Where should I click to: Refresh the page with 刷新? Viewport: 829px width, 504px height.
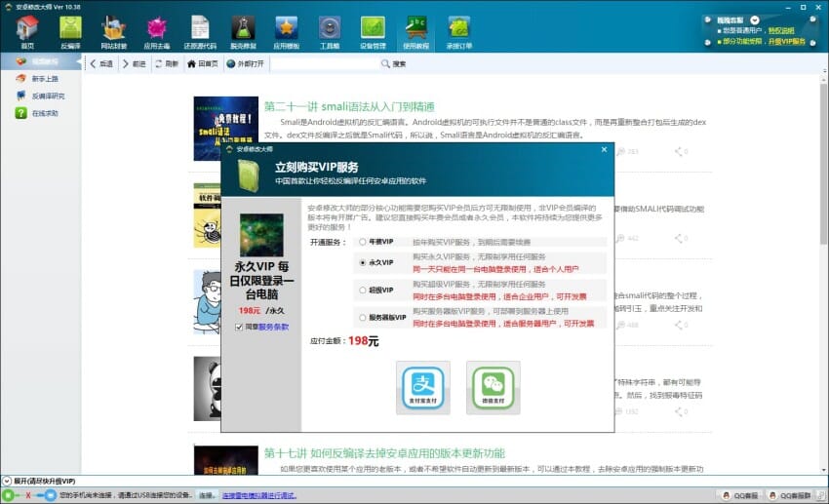167,64
